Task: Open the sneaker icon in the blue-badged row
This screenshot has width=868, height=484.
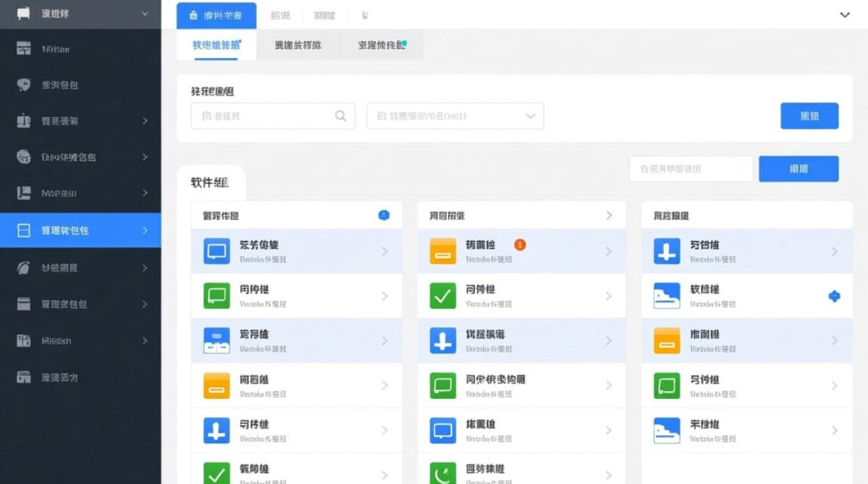Action: pos(666,296)
